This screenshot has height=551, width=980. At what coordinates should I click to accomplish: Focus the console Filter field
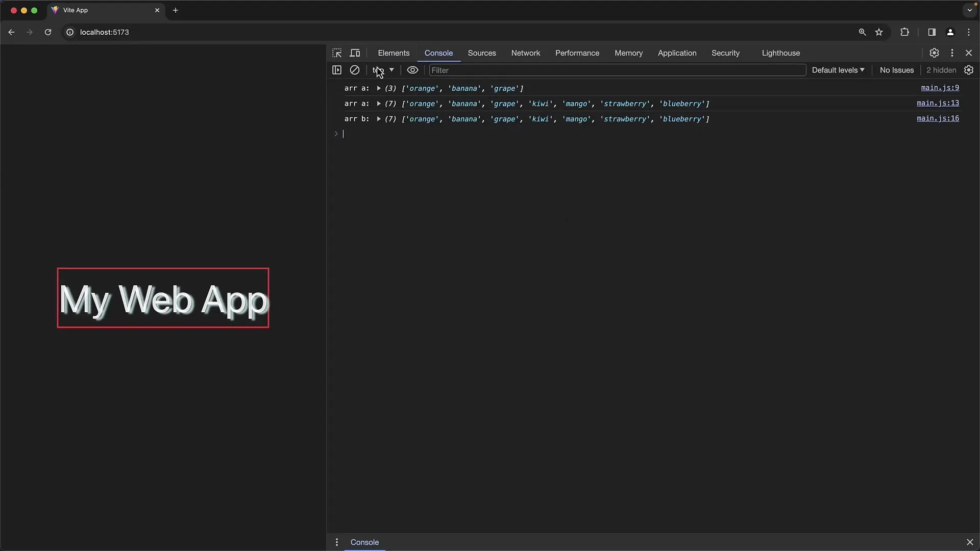pos(617,70)
